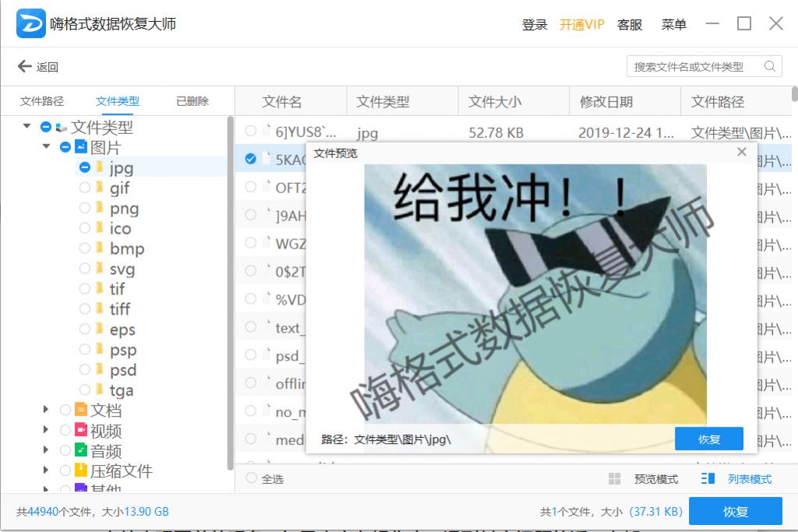The width and height of the screenshot is (798, 532).
Task: Collapse the 文件类型 root tree node
Action: tap(26, 125)
